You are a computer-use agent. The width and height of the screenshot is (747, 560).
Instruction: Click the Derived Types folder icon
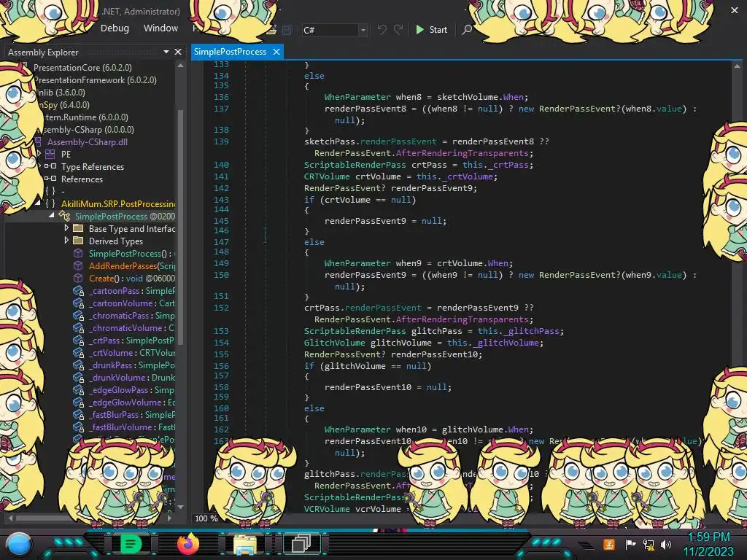(x=78, y=241)
